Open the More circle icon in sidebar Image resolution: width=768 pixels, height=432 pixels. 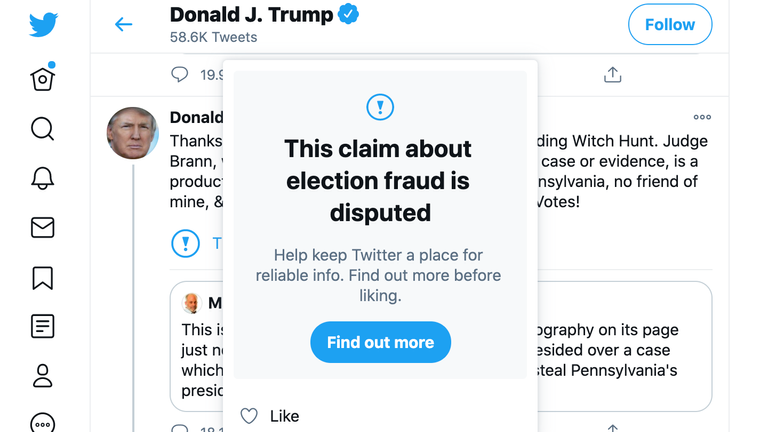(43, 423)
